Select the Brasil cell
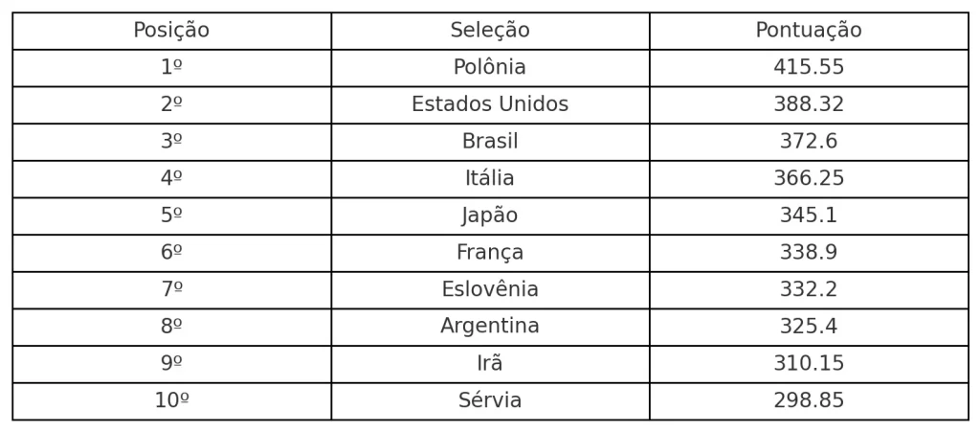 490,142
